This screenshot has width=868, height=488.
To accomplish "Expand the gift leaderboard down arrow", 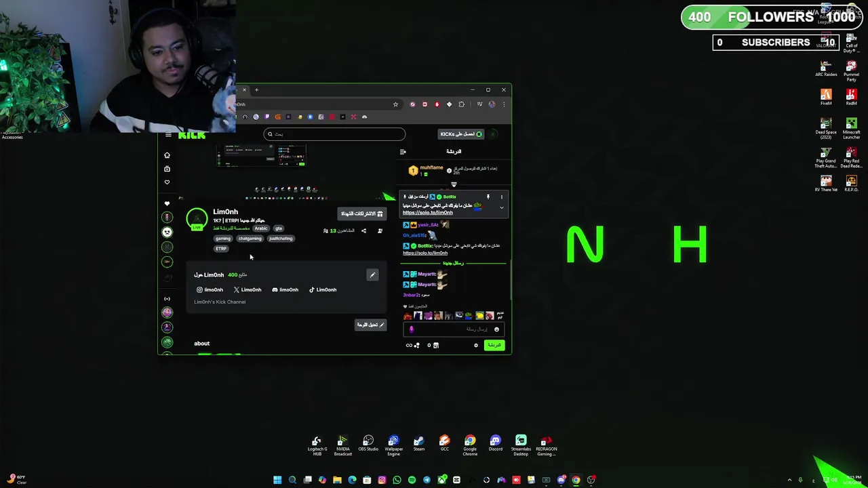I will coord(454,184).
